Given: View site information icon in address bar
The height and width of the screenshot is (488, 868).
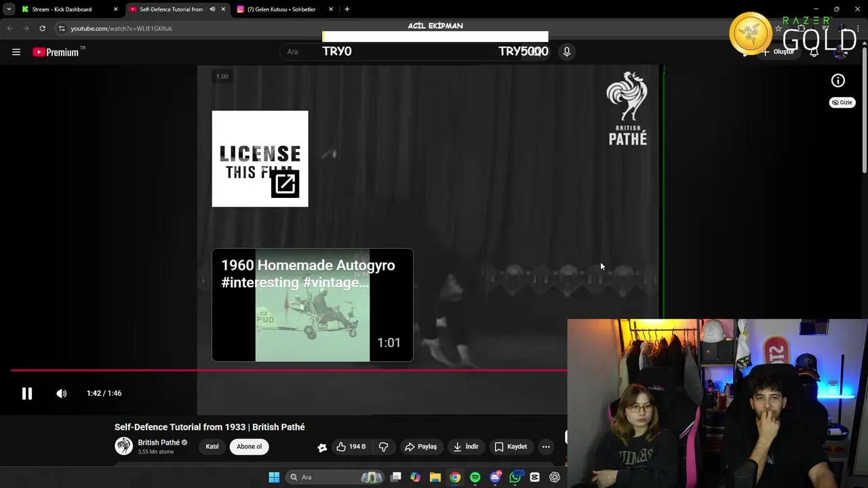Looking at the screenshot, I should pyautogui.click(x=62, y=28).
